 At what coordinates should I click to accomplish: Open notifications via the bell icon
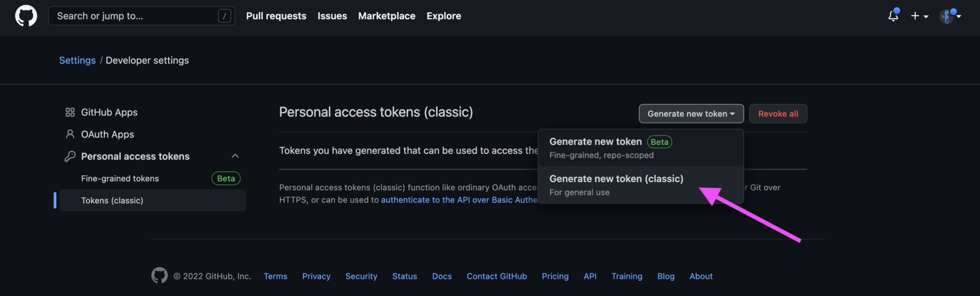893,16
